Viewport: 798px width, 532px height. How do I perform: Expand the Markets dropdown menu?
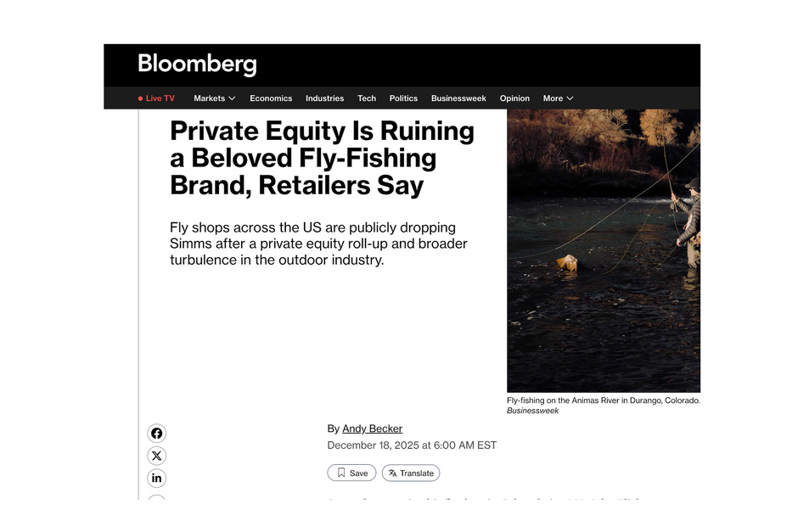[214, 98]
